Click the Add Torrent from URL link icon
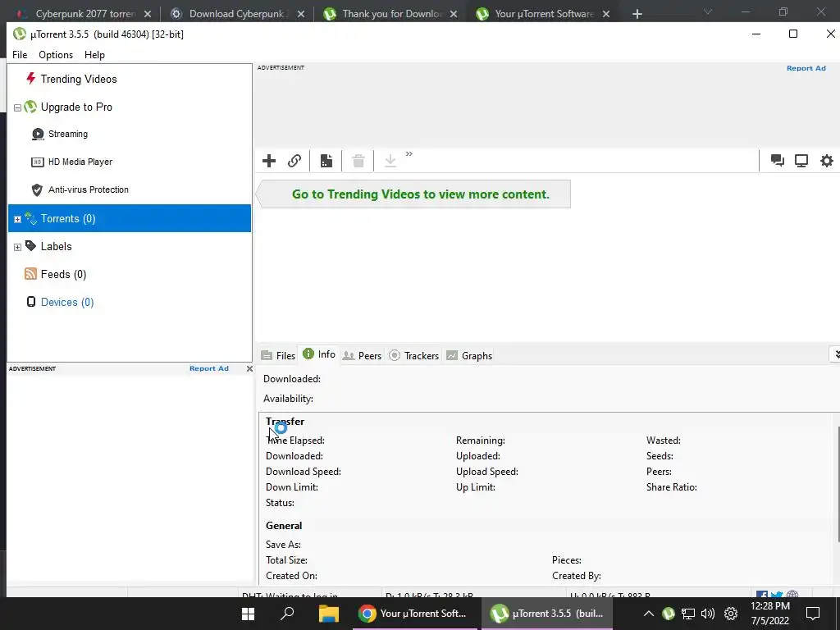The height and width of the screenshot is (630, 840). click(294, 161)
